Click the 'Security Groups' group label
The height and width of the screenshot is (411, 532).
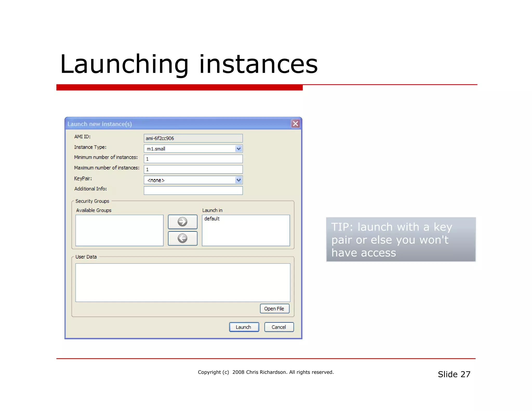click(x=92, y=201)
